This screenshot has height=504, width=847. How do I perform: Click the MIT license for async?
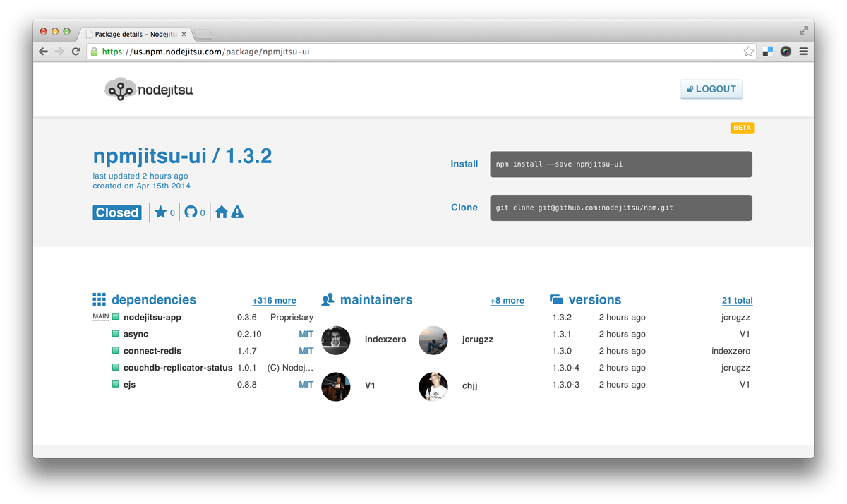[306, 335]
